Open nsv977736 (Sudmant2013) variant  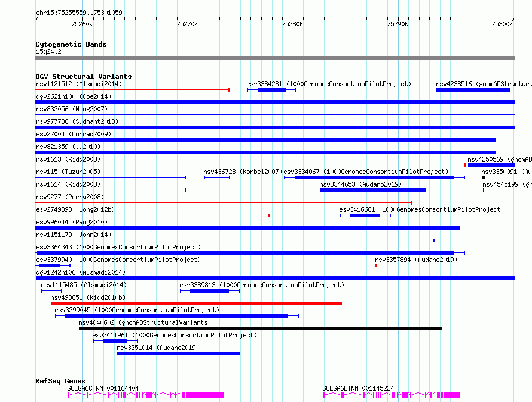(77, 121)
